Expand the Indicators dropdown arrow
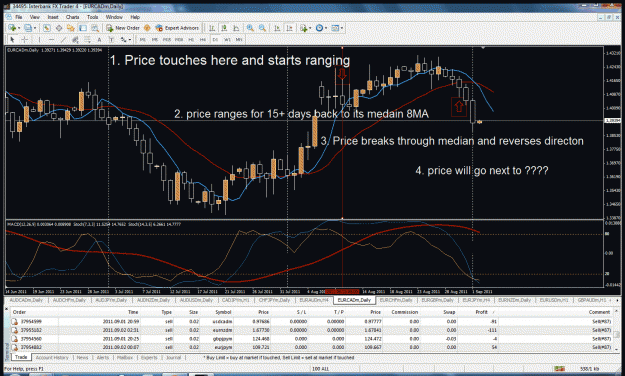The height and width of the screenshot is (376, 625). click(310, 28)
